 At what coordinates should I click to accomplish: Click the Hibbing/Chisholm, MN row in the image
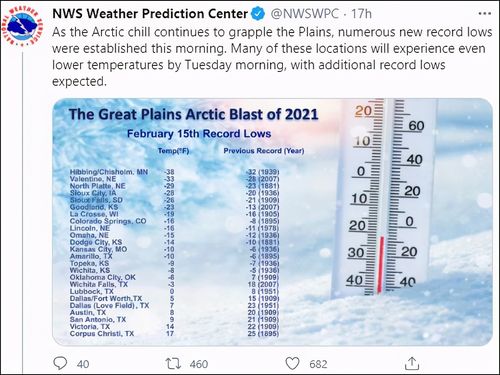pos(174,172)
